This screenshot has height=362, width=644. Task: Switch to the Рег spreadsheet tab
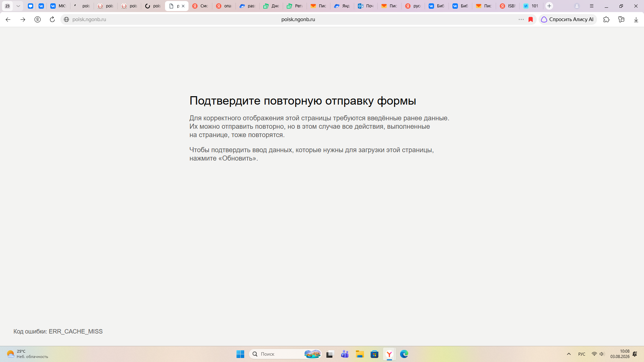(x=295, y=6)
